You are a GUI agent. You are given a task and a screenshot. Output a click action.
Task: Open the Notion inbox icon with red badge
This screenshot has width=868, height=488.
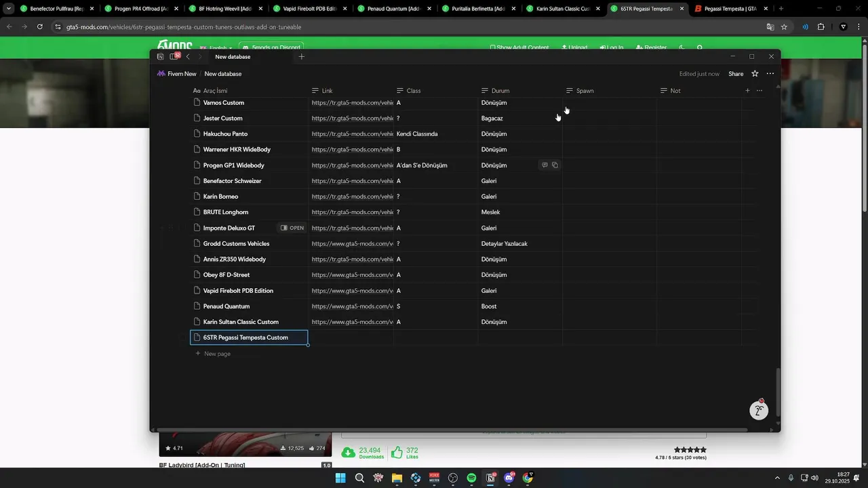[174, 57]
